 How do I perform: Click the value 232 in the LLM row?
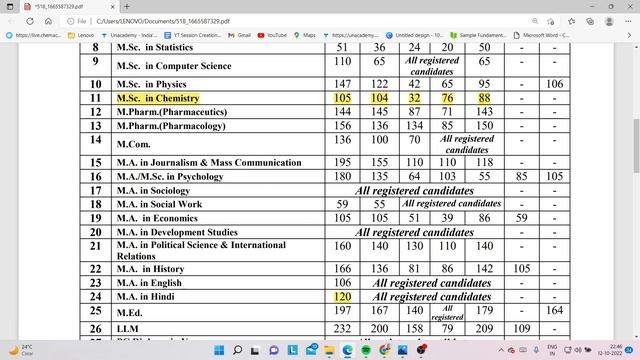342,329
